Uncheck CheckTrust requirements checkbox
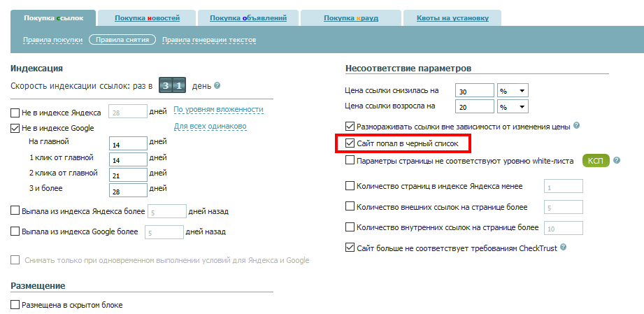The height and width of the screenshot is (314, 644). pyautogui.click(x=350, y=248)
